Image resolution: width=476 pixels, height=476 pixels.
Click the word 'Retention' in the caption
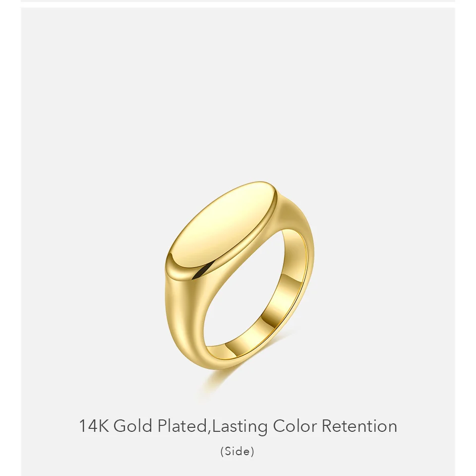359,426
